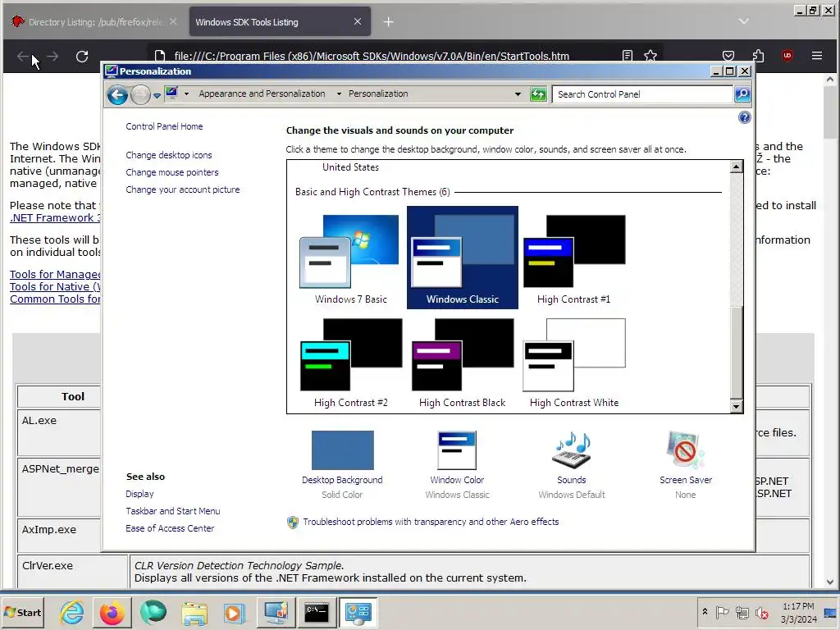Open the Sounds icon
The width and height of the screenshot is (840, 630).
(572, 450)
